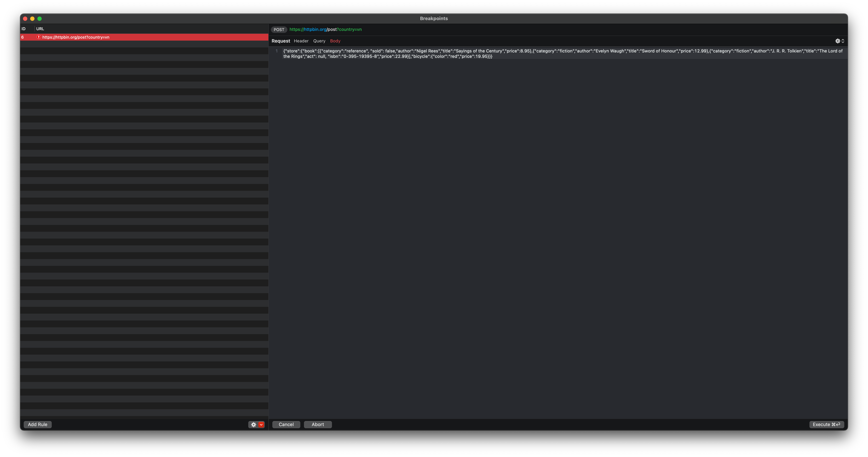Click the Add Rule button
The width and height of the screenshot is (868, 457).
click(x=37, y=424)
